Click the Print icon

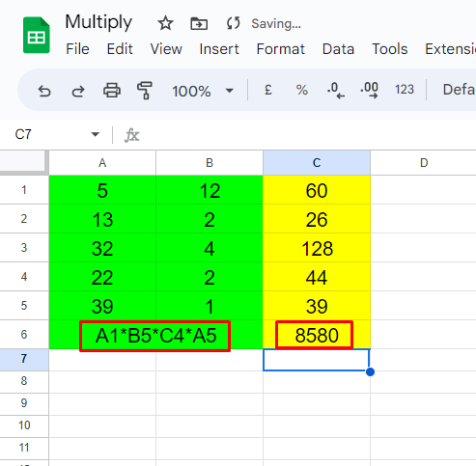pos(112,90)
